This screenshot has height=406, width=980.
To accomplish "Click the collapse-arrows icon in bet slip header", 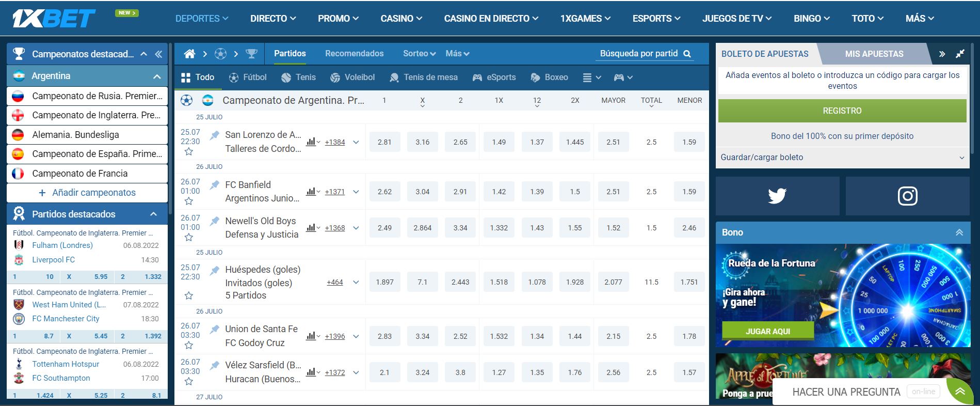I will pos(960,54).
